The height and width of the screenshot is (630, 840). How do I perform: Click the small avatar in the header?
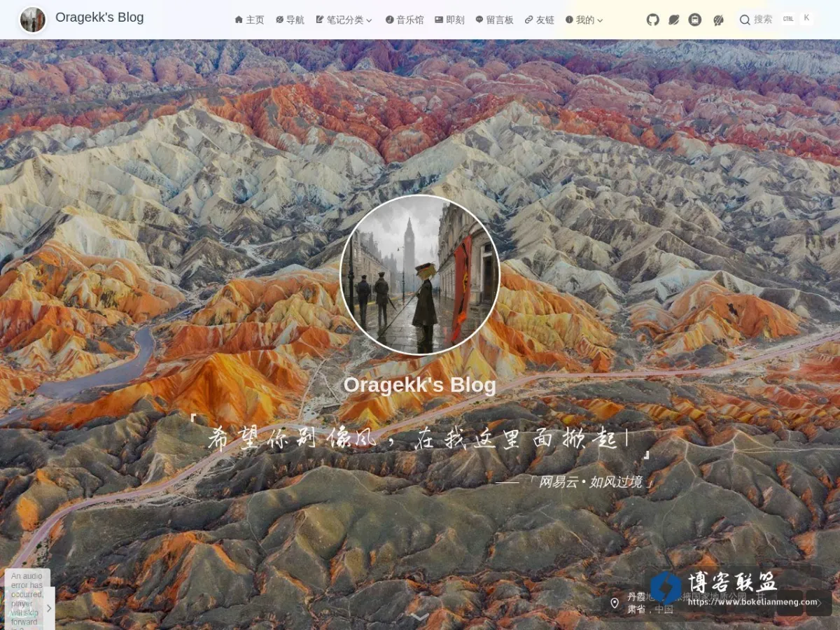(x=33, y=20)
